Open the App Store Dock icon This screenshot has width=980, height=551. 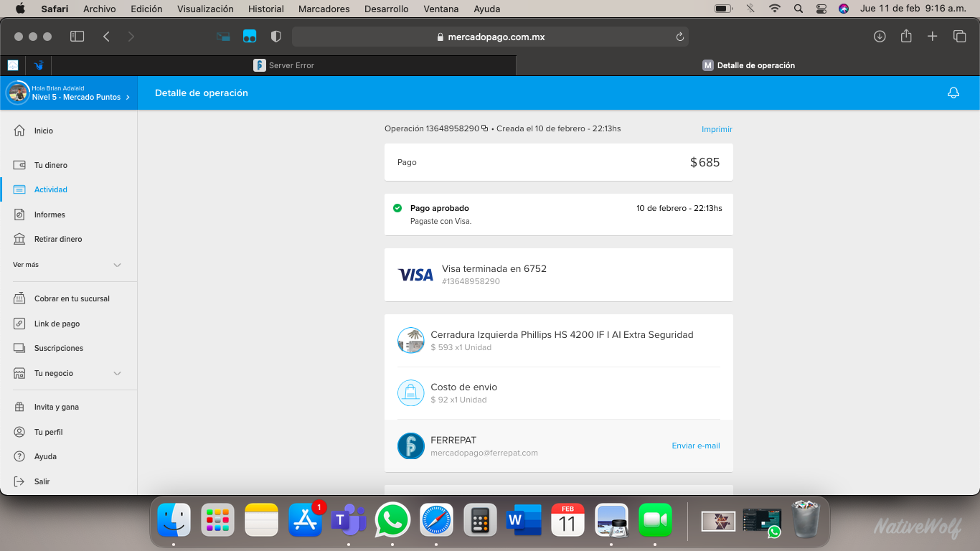(x=305, y=520)
